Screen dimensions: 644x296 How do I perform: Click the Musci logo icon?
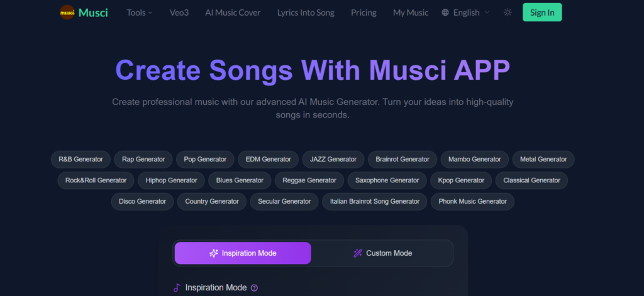coord(67,13)
